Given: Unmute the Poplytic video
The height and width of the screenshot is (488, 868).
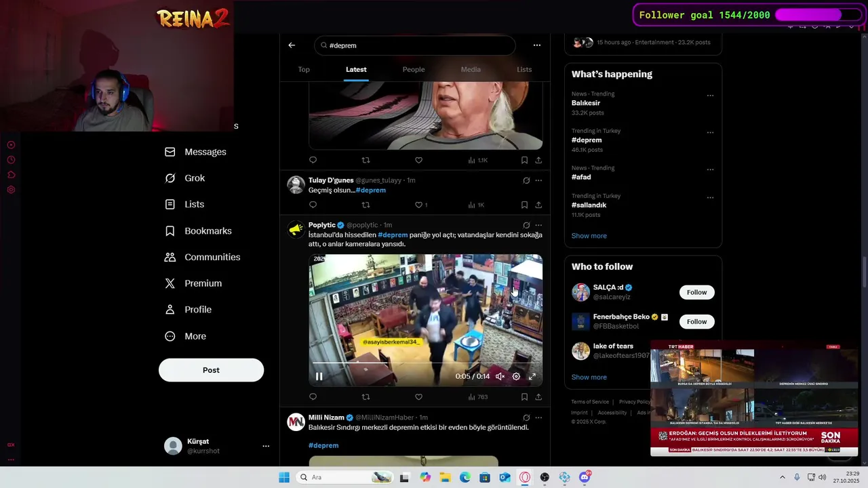Looking at the screenshot, I should click(x=500, y=376).
